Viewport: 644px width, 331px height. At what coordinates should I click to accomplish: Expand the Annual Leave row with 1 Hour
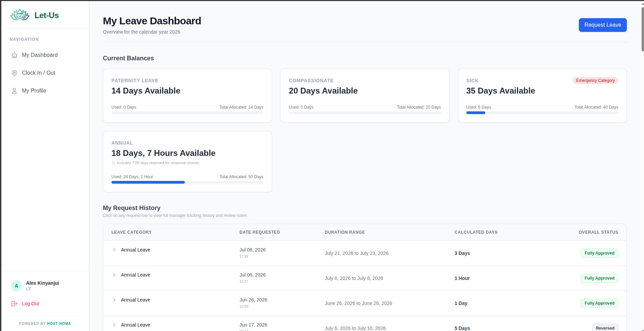pos(114,275)
